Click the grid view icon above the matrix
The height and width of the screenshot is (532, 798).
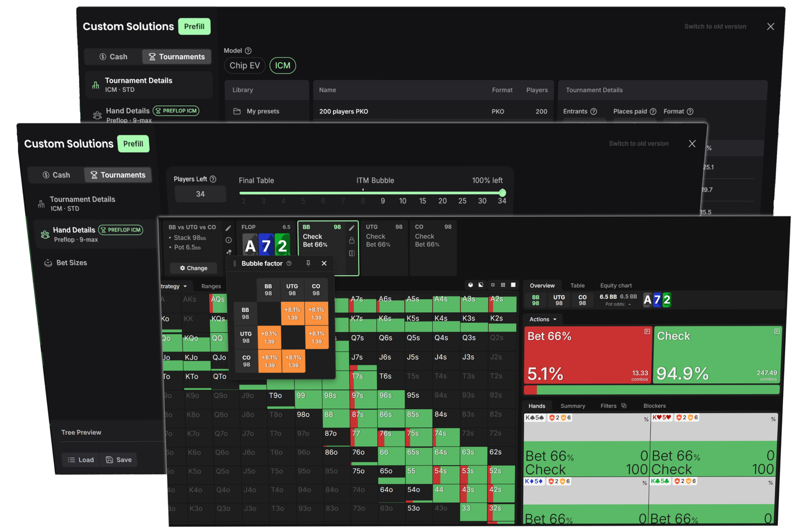pyautogui.click(x=503, y=285)
